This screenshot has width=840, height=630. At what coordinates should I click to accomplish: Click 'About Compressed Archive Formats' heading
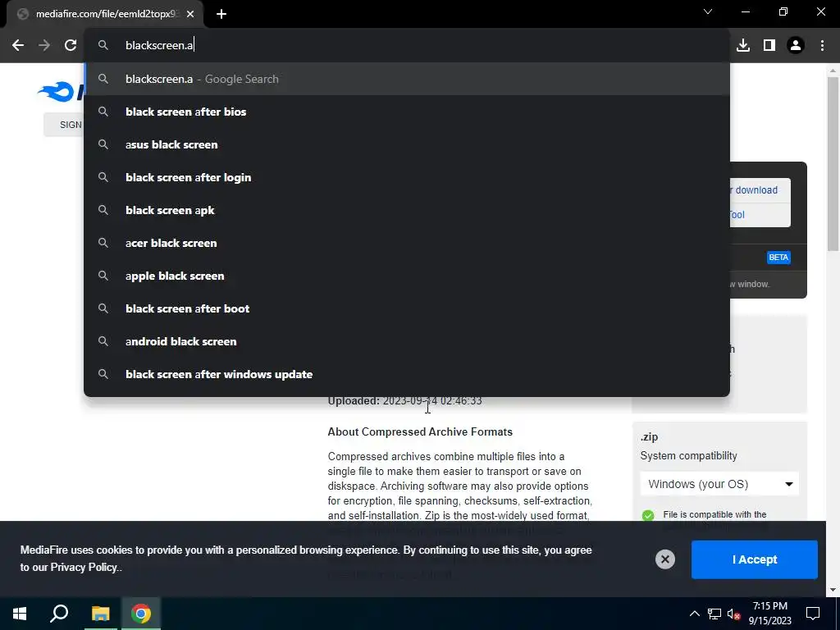420,431
